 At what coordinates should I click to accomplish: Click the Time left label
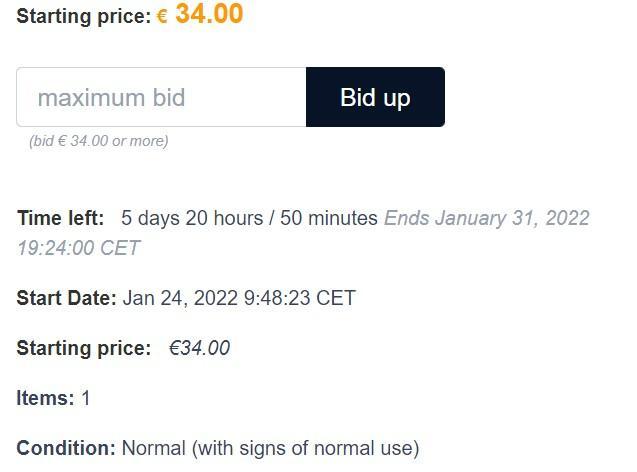[61, 218]
